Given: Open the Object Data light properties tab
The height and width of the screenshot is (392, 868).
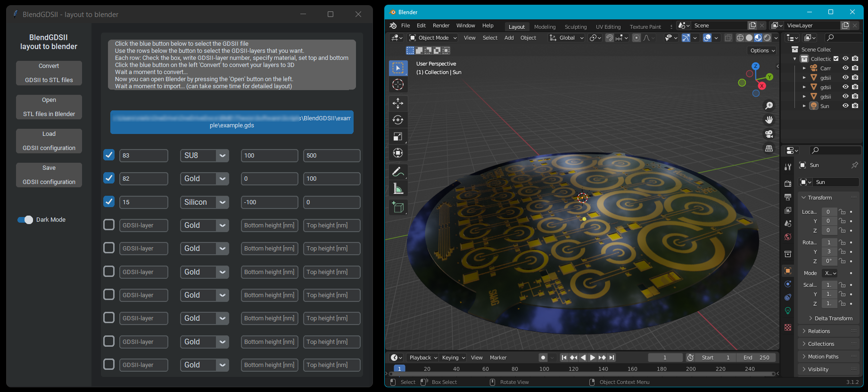Looking at the screenshot, I should pos(788,310).
